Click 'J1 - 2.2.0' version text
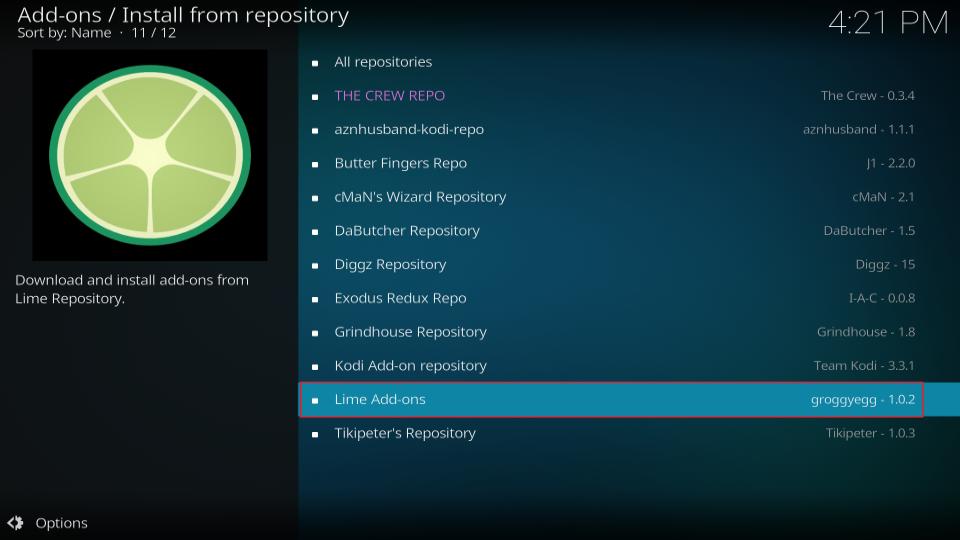 (891, 163)
